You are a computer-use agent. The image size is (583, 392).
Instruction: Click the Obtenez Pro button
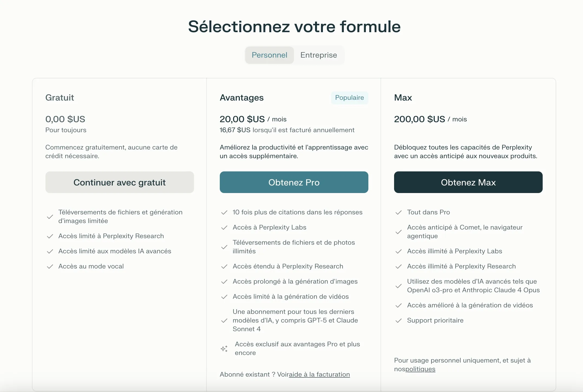[x=294, y=182]
